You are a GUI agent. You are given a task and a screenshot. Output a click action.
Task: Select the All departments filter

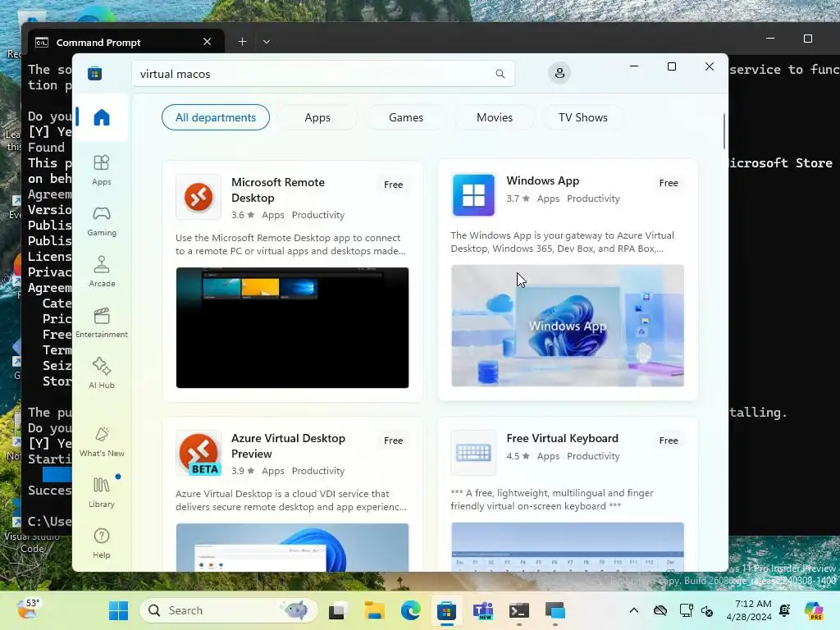[216, 117]
